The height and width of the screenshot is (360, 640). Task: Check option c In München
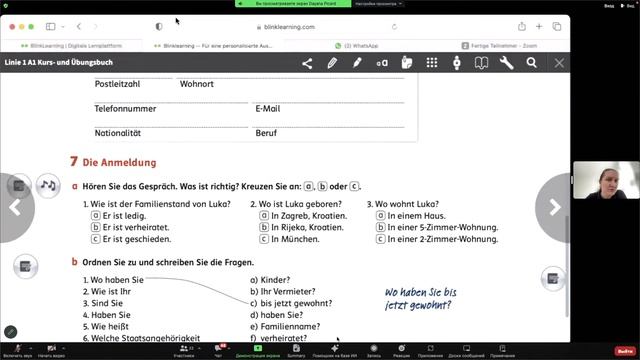[264, 239]
